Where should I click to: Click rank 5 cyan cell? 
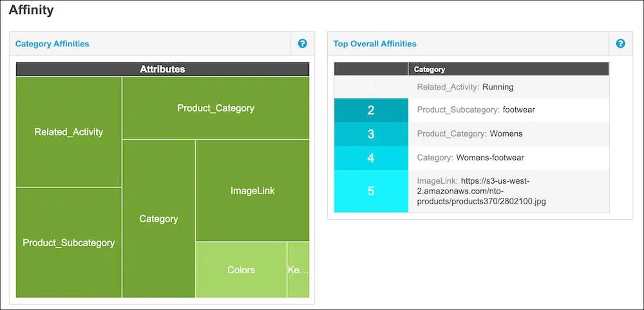372,191
